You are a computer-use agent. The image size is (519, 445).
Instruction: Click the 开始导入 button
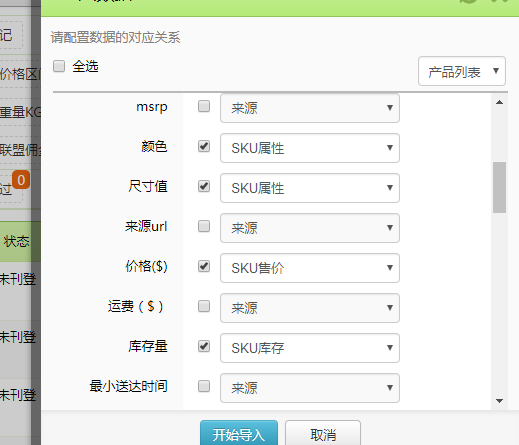click(x=239, y=433)
